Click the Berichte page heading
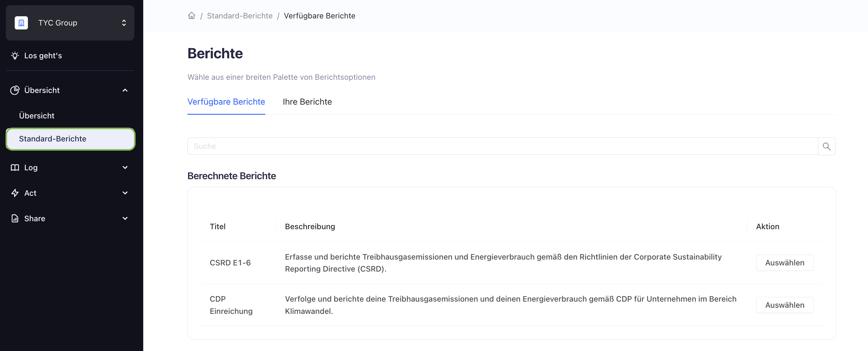 tap(215, 53)
